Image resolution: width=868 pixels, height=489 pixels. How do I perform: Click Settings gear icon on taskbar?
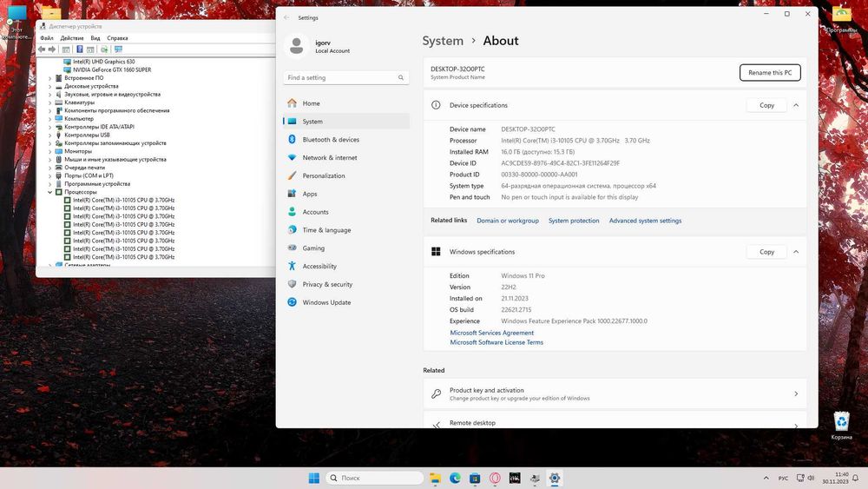point(555,478)
